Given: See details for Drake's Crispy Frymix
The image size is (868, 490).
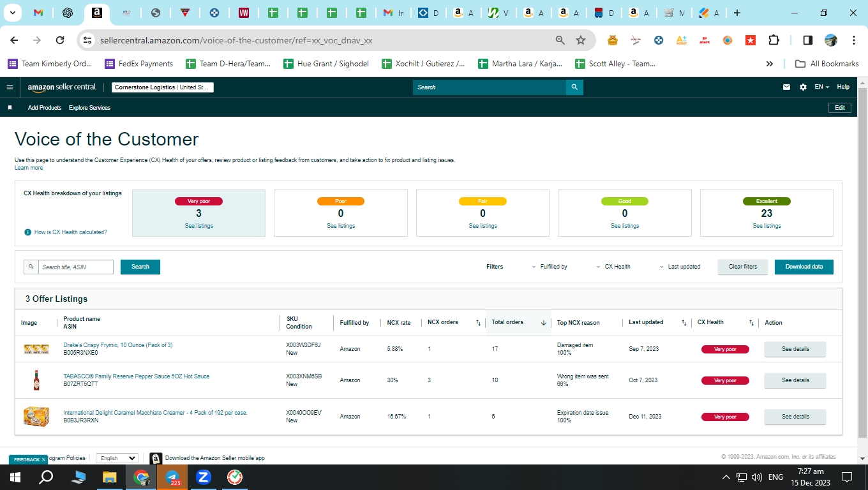Looking at the screenshot, I should (795, 349).
